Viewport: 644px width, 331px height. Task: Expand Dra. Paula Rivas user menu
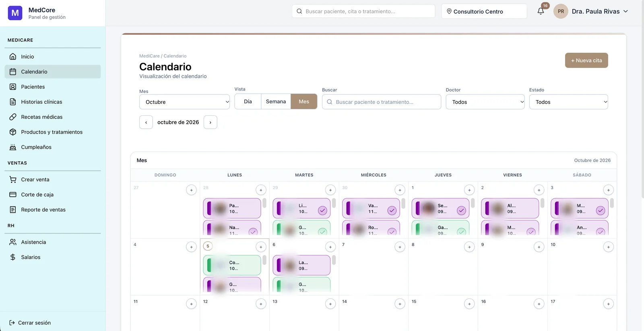point(591,11)
